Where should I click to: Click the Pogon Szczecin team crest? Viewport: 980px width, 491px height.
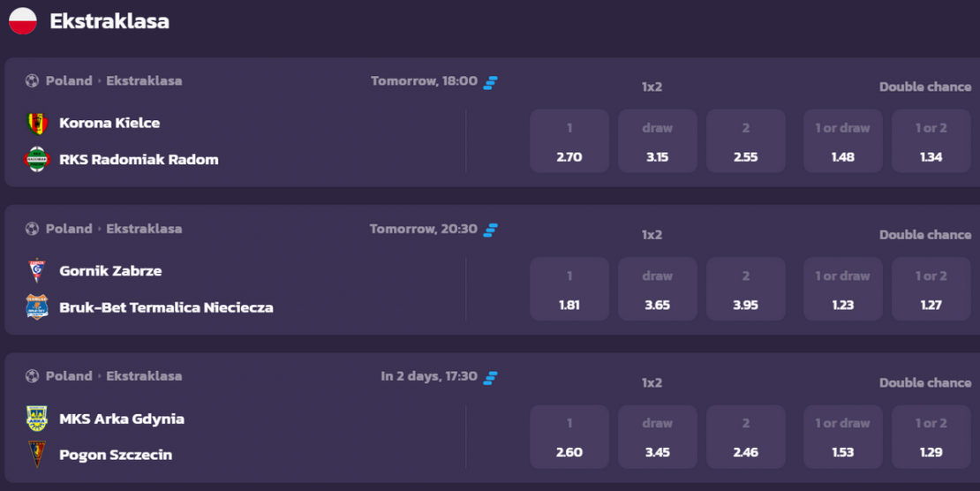[37, 455]
